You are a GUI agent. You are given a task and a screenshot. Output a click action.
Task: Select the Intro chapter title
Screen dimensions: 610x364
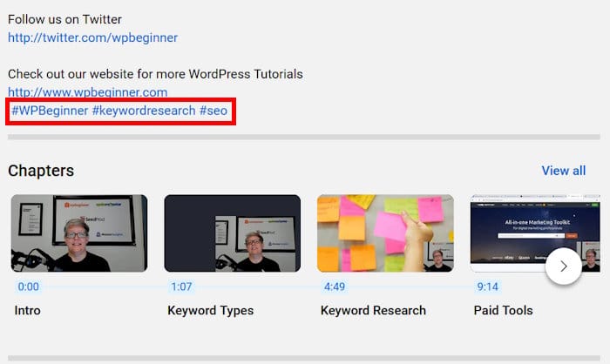28,310
